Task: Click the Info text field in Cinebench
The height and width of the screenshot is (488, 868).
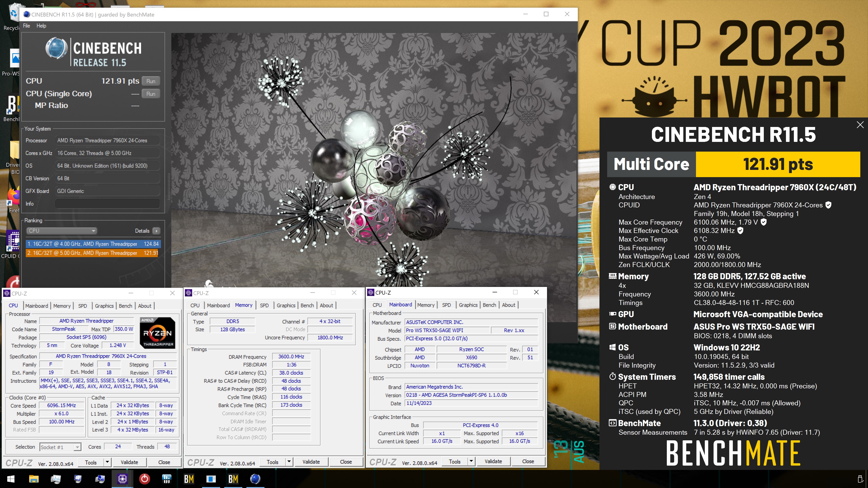Action: click(107, 204)
